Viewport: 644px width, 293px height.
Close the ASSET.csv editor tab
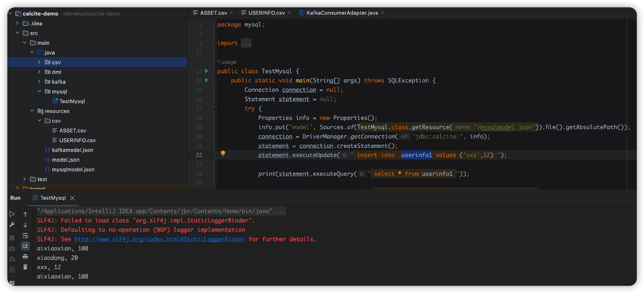pos(231,13)
